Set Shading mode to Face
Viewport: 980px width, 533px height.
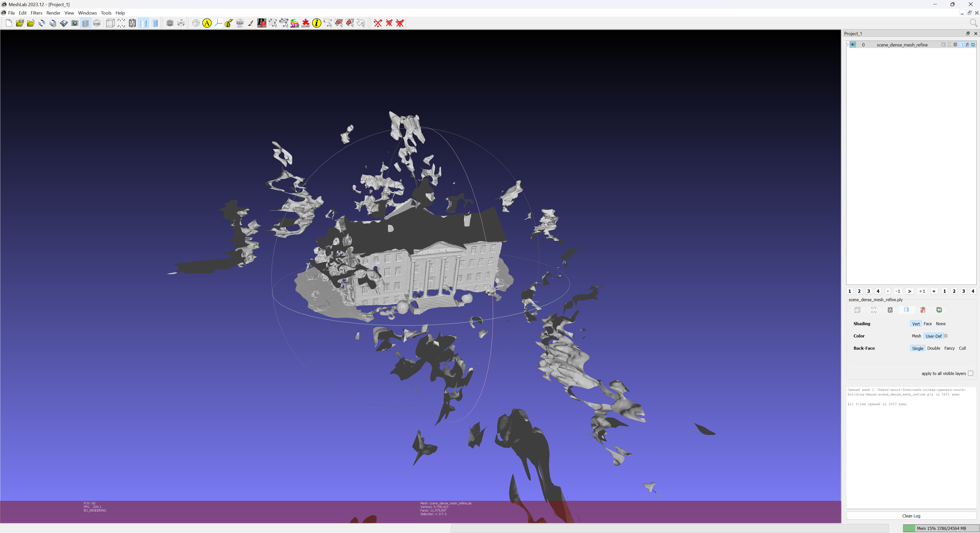927,324
